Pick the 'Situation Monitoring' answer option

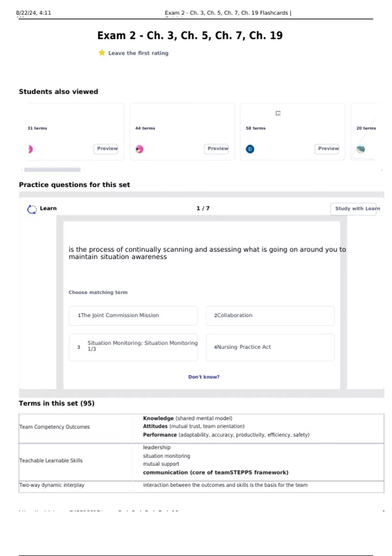pyautogui.click(x=133, y=347)
